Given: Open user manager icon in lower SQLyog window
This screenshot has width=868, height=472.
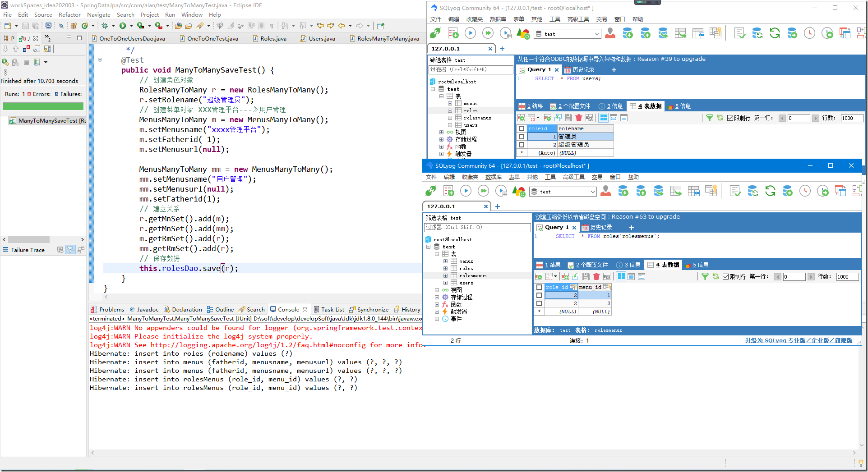Looking at the screenshot, I should 605,191.
